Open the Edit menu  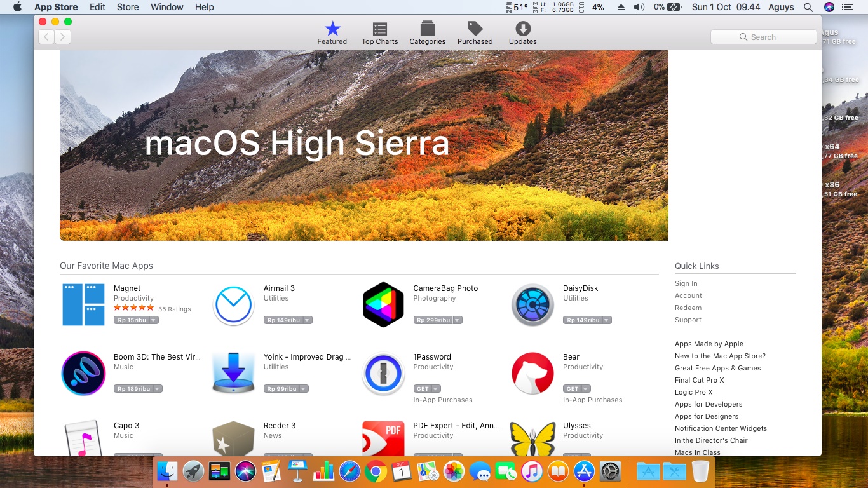point(97,7)
